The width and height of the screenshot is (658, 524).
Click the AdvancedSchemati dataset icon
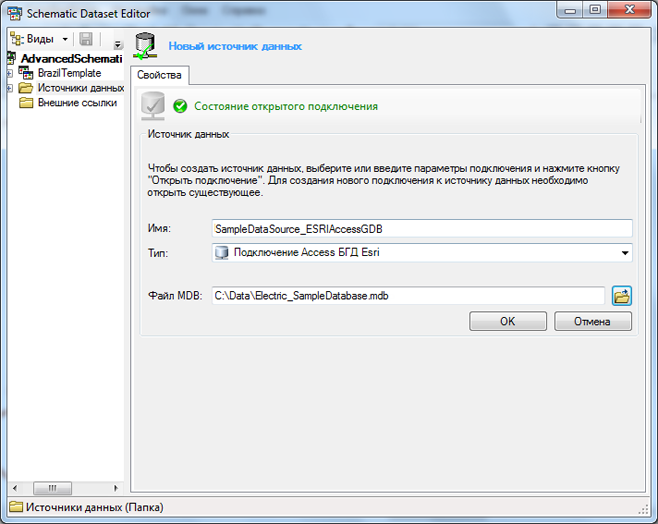[x=12, y=58]
